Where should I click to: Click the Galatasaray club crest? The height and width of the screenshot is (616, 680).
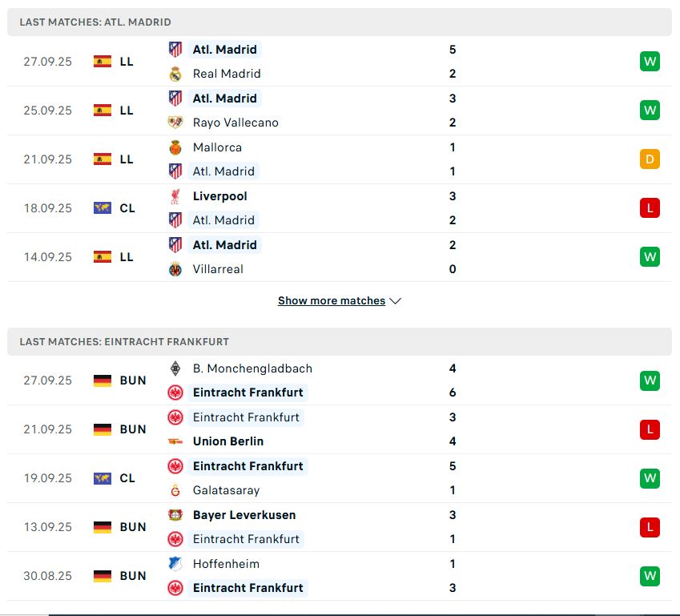point(176,490)
